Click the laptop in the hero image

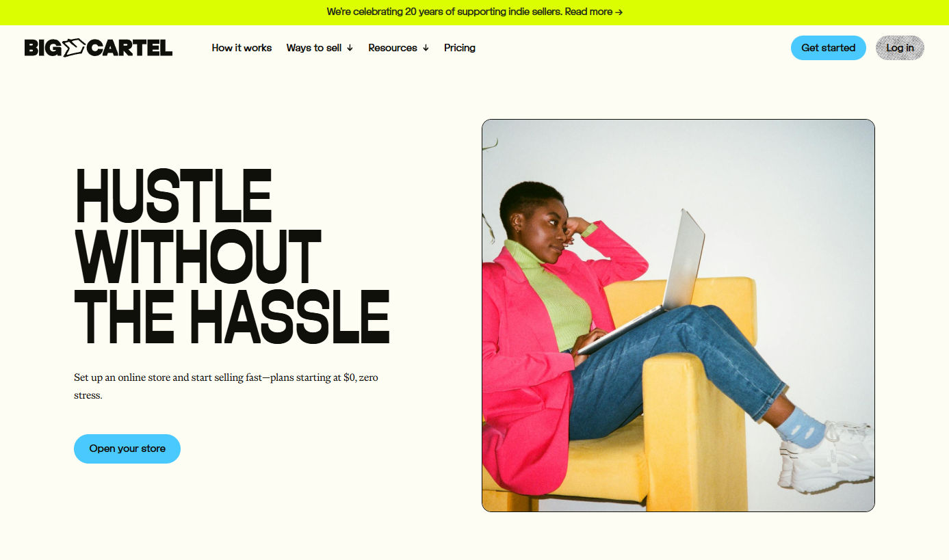point(643,284)
